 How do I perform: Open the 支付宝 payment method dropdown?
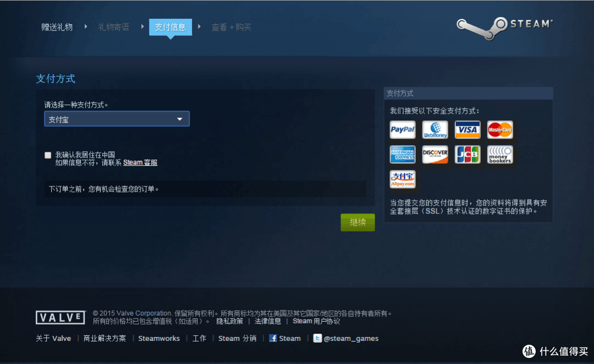coord(117,119)
